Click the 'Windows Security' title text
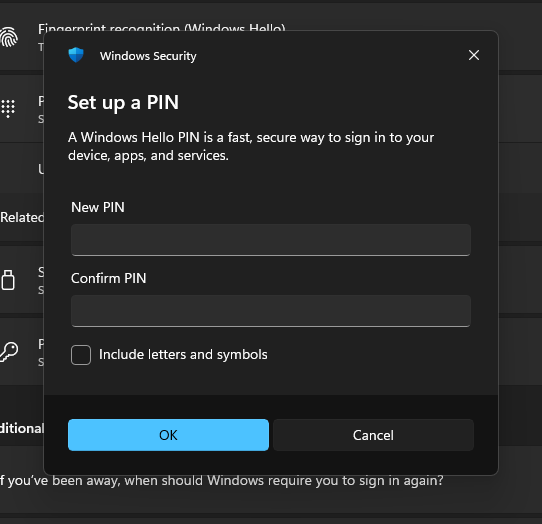Screen dimensions: 542x524 148,56
